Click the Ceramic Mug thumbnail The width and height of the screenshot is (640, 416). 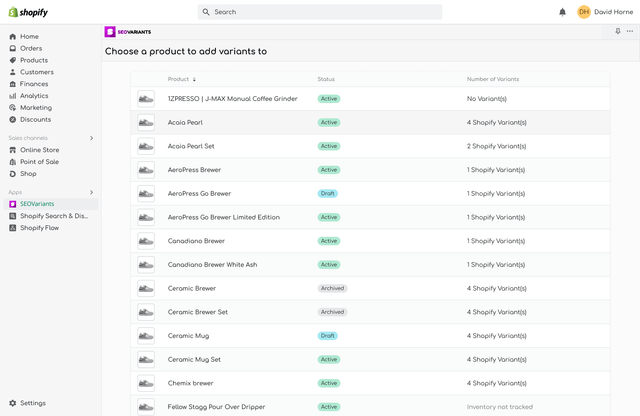pos(146,336)
